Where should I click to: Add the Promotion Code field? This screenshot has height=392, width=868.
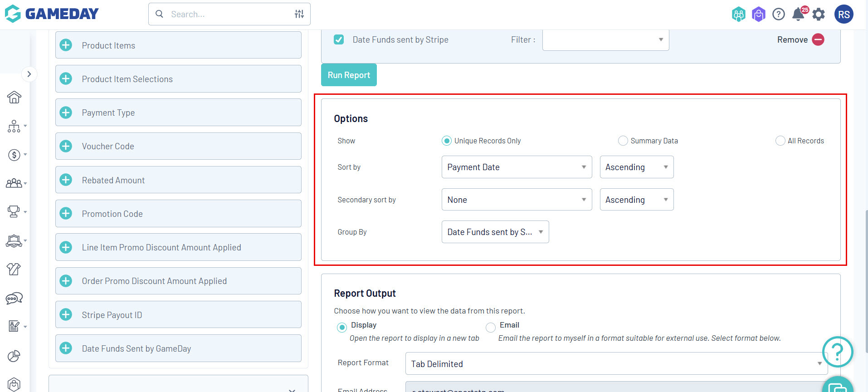[x=66, y=214]
